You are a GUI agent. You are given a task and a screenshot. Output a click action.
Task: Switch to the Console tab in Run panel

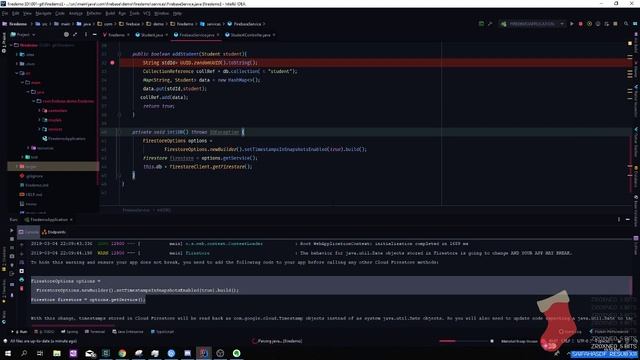point(29,232)
